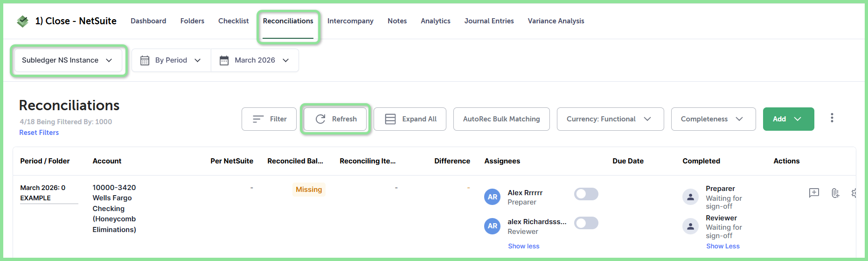Go to the Folders tab
Viewport: 868px width, 261px height.
click(192, 21)
